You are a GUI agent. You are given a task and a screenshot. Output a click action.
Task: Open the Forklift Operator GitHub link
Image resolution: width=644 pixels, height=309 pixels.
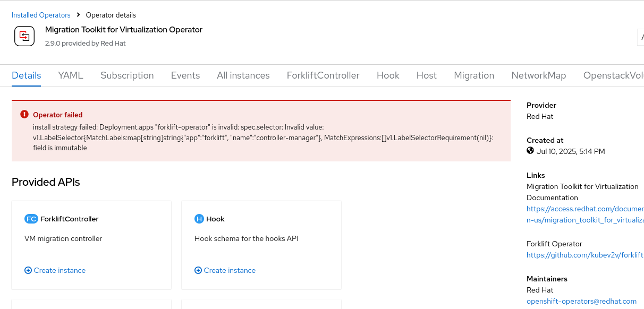[585, 255]
